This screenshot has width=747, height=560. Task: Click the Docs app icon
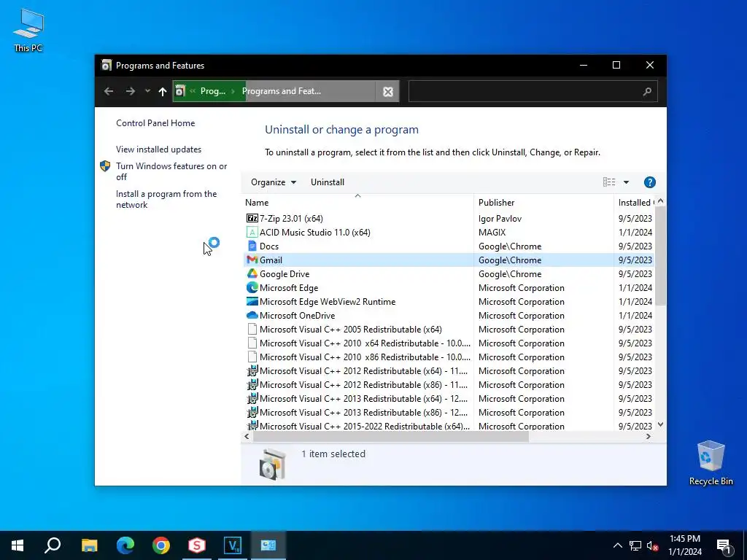click(x=252, y=246)
